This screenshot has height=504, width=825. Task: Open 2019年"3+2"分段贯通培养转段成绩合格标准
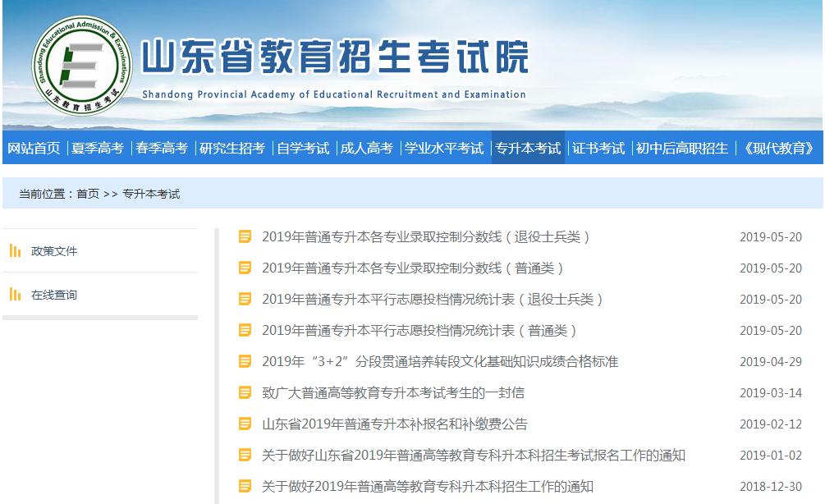[439, 362]
